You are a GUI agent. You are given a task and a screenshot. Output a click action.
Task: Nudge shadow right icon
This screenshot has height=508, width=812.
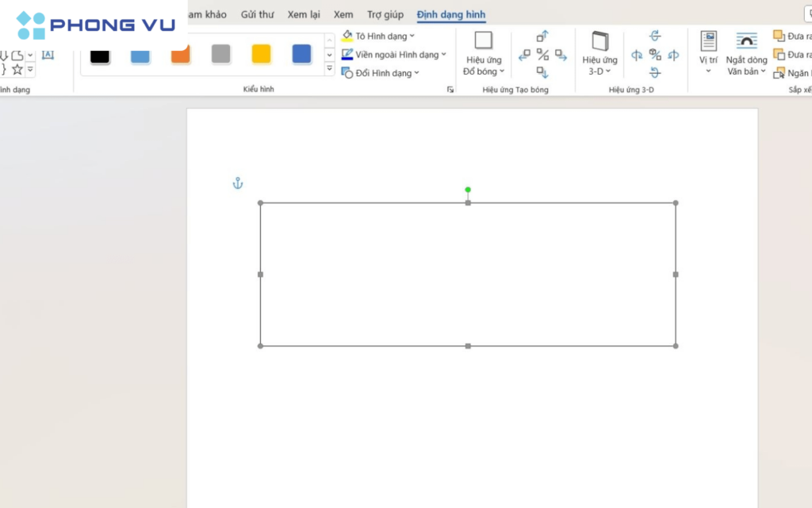pos(561,55)
